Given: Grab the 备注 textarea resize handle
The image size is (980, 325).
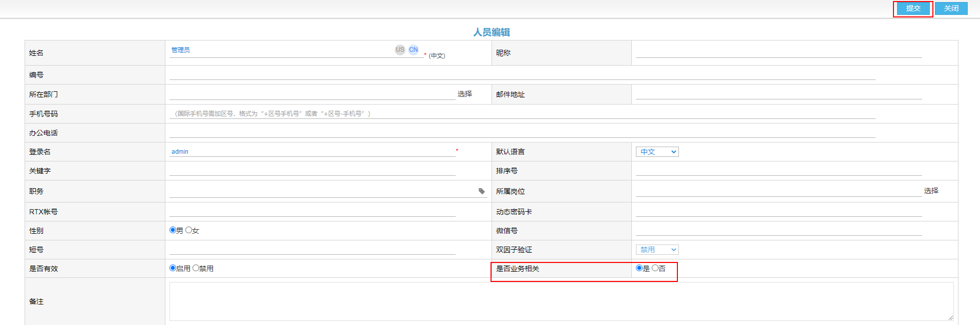Looking at the screenshot, I should (x=950, y=317).
